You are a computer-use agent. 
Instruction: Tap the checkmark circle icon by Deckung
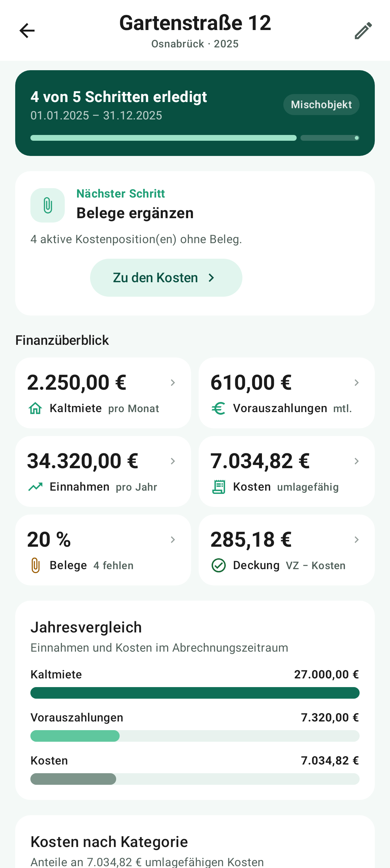click(x=219, y=565)
